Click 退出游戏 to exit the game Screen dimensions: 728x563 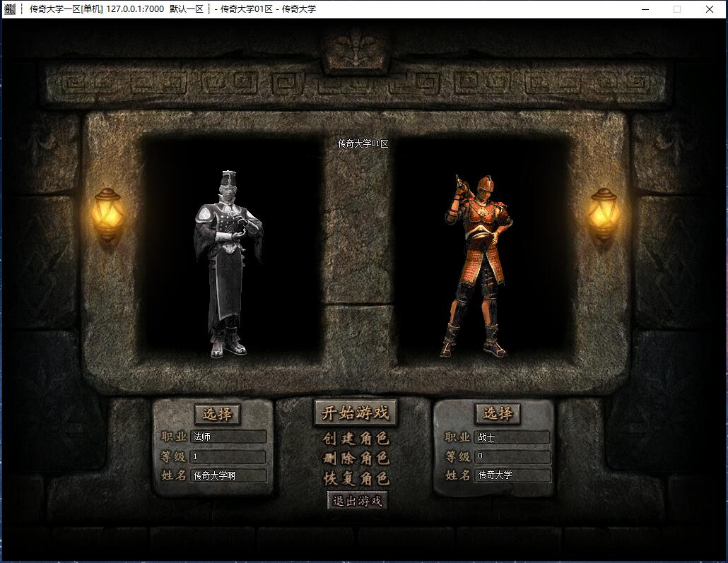click(357, 501)
